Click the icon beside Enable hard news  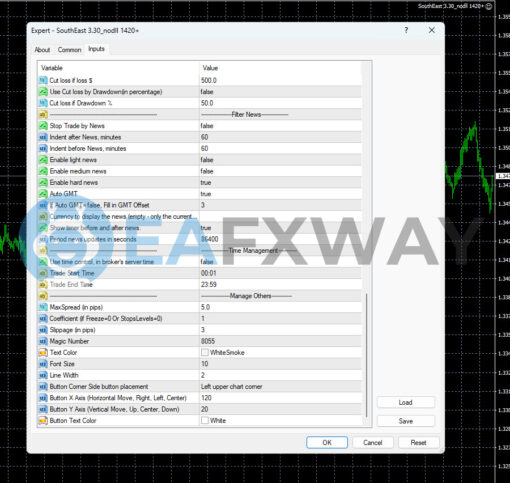coord(43,182)
